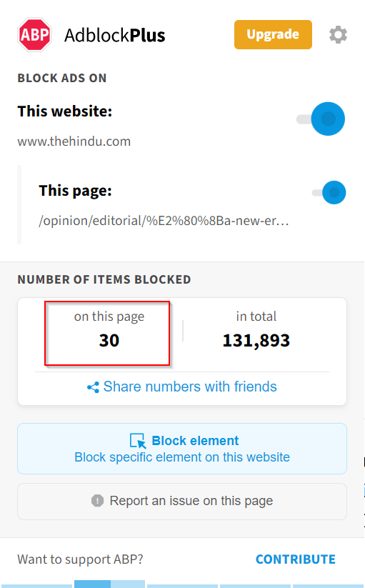Click the 'in total' count 131,893
Screen dimensions: 365x588
coord(256,341)
